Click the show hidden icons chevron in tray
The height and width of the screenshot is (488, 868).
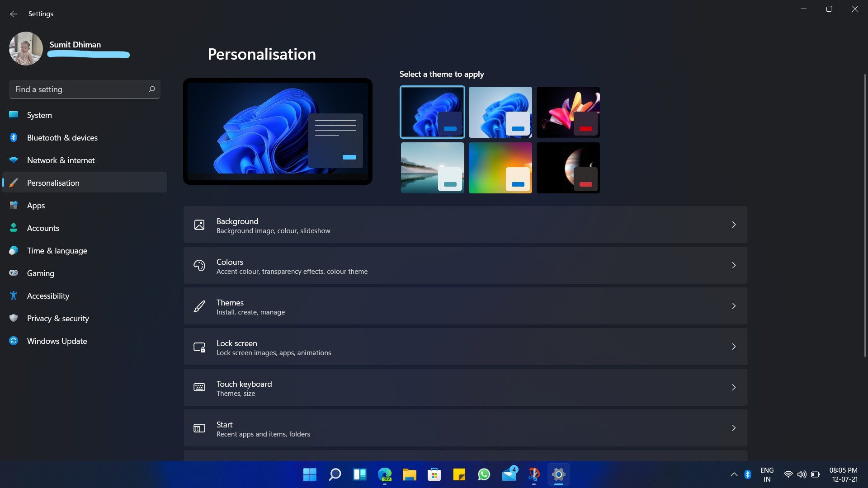pos(734,474)
